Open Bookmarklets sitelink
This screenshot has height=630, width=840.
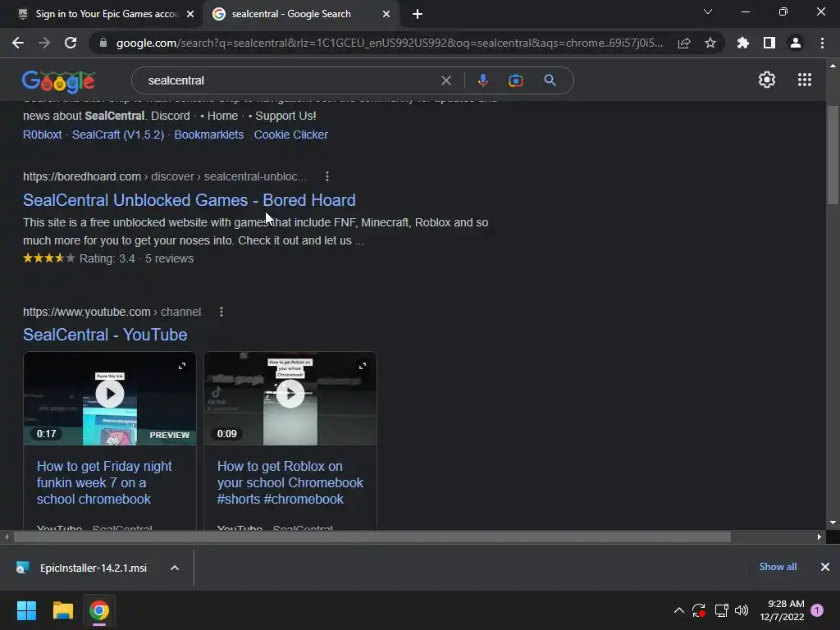[209, 135]
